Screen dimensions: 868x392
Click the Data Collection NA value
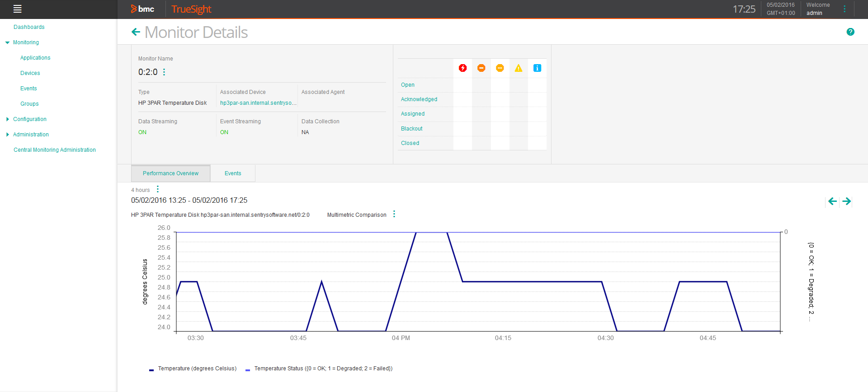pos(305,132)
